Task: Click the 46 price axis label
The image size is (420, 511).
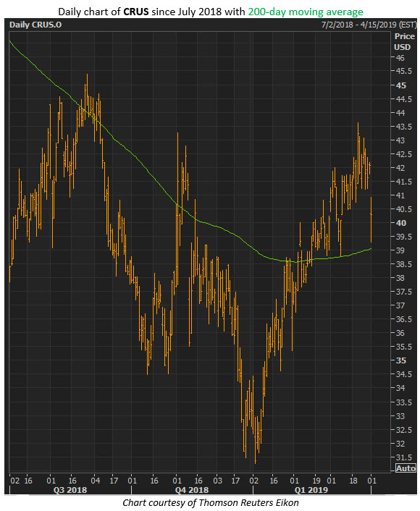Action: [400, 58]
